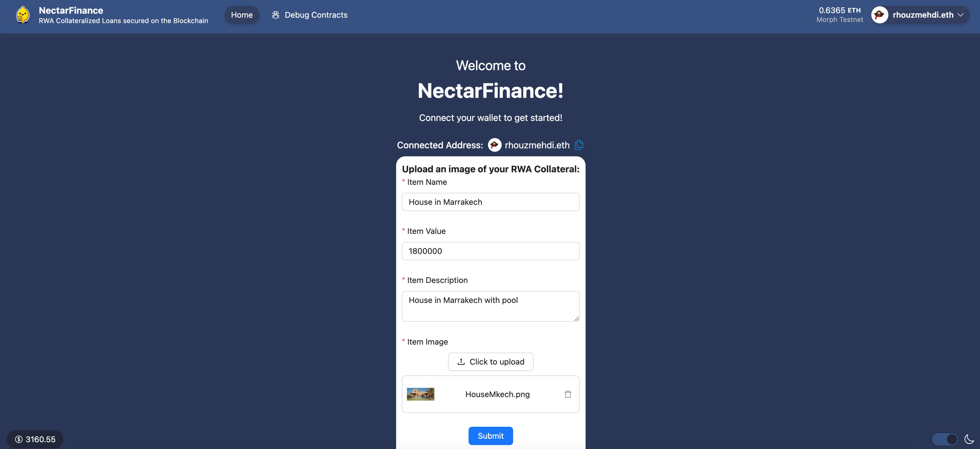Open the Home navigation tab

pos(242,14)
